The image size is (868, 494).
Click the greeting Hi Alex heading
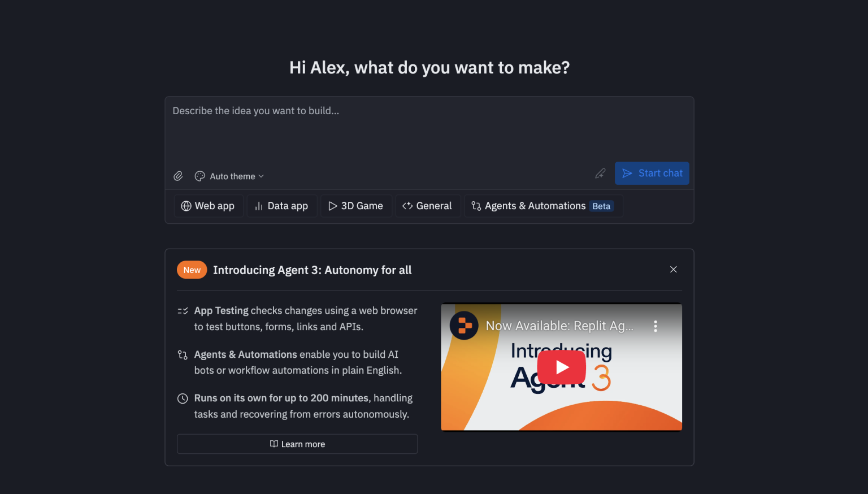[429, 68]
